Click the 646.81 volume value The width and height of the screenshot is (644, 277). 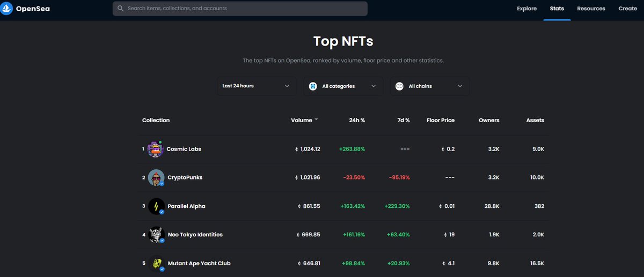coord(311,263)
